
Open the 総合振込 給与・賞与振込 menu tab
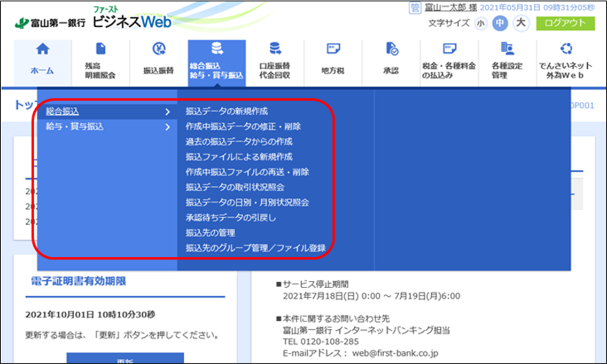tap(216, 63)
